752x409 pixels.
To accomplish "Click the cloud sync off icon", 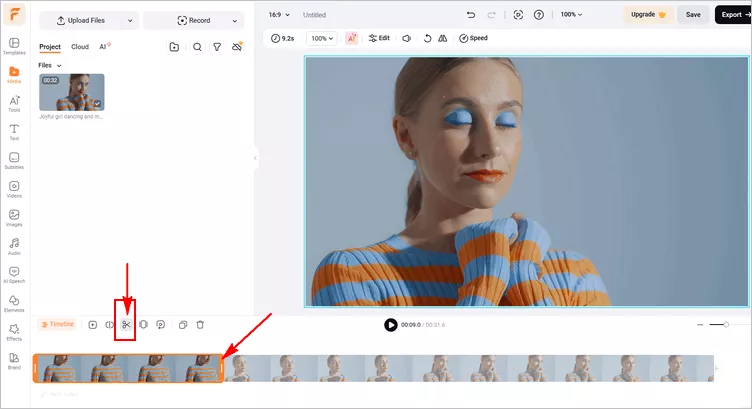I will [237, 47].
